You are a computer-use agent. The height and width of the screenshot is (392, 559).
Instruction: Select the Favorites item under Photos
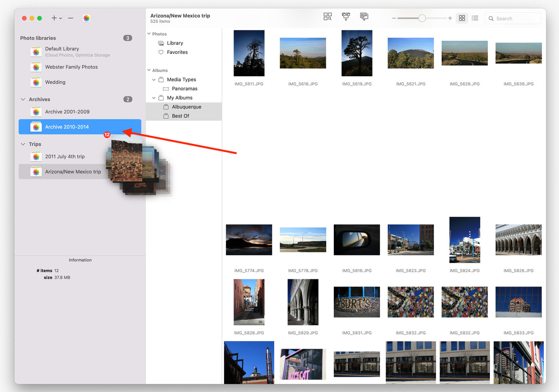pos(177,52)
